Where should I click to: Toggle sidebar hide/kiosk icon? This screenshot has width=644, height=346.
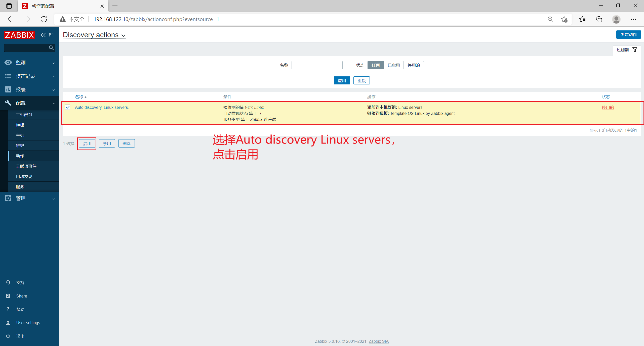(x=51, y=35)
